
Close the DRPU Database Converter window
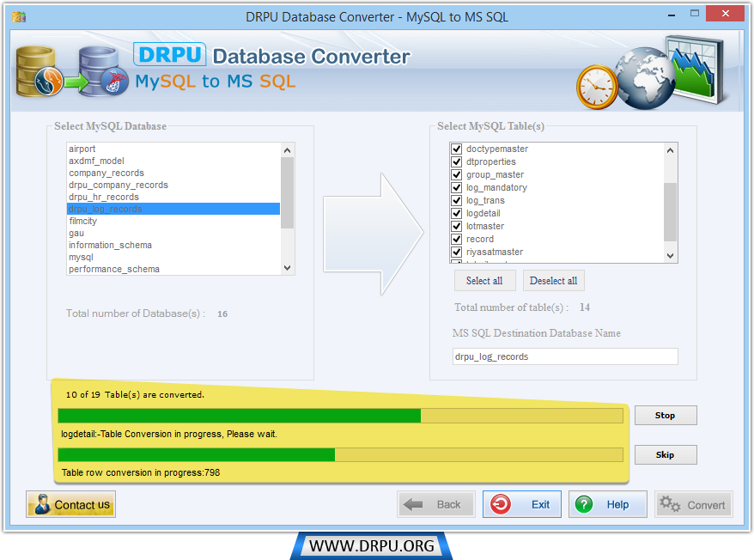point(726,14)
